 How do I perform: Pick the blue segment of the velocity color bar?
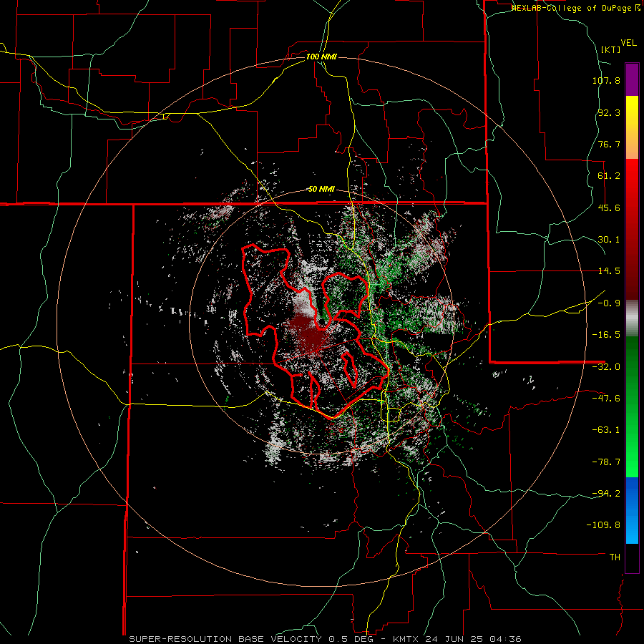tap(632, 510)
